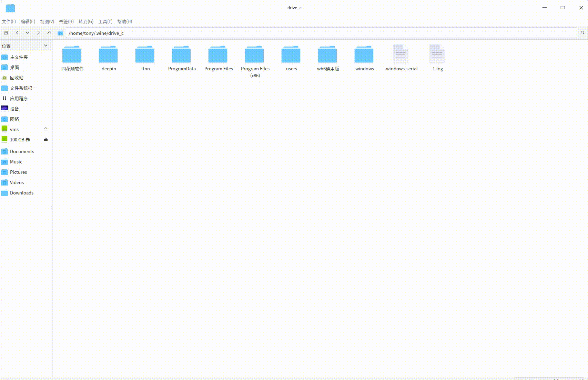This screenshot has height=380, width=588.
Task: Eject the vms volume
Action: click(46, 129)
